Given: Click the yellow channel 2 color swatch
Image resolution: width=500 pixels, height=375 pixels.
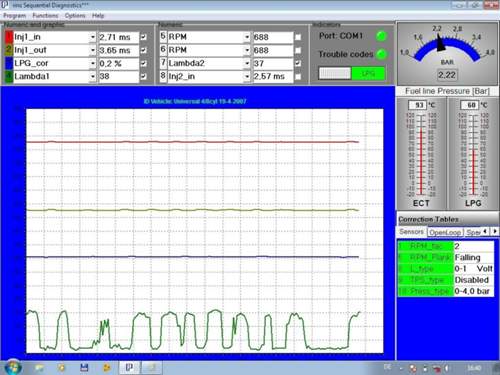Looking at the screenshot, I should [9, 50].
